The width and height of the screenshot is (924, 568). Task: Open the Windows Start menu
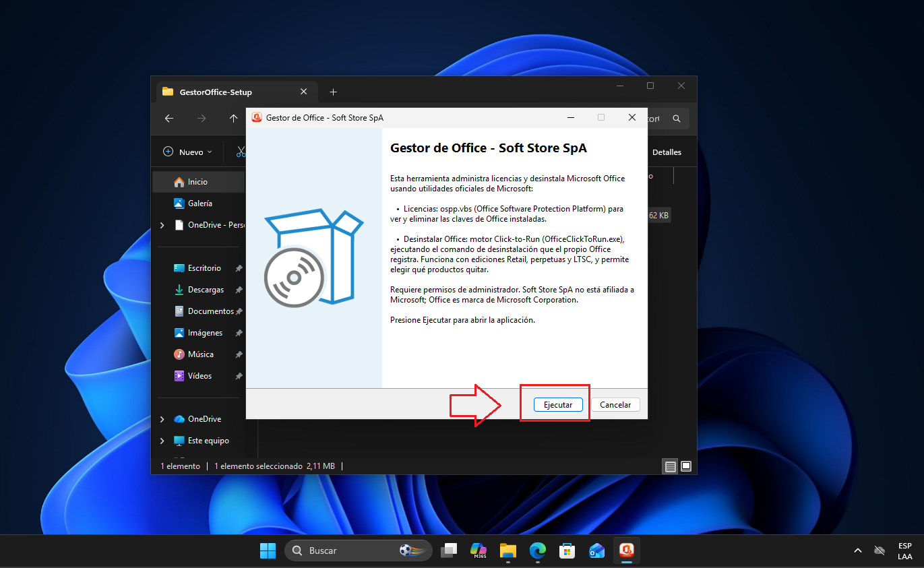coord(268,550)
